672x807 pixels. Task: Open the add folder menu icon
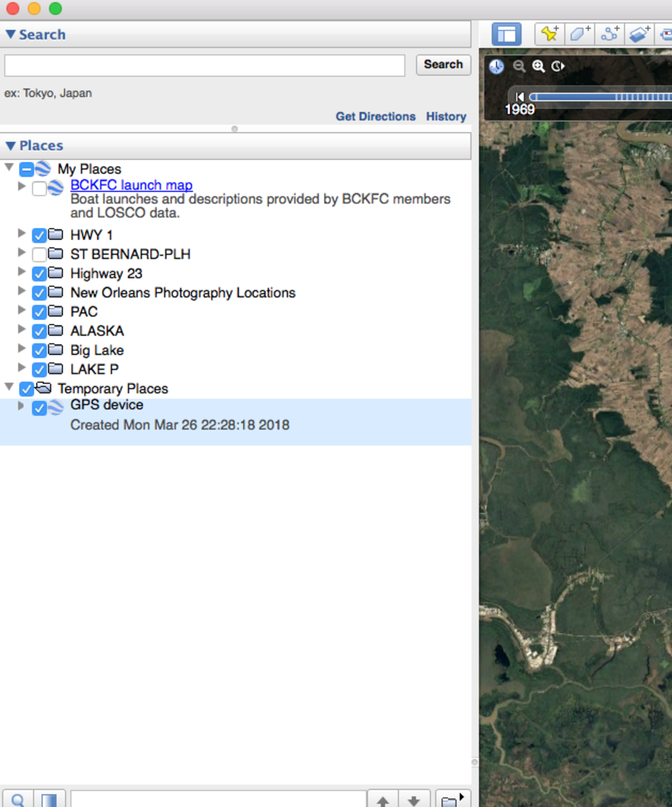pos(452,800)
